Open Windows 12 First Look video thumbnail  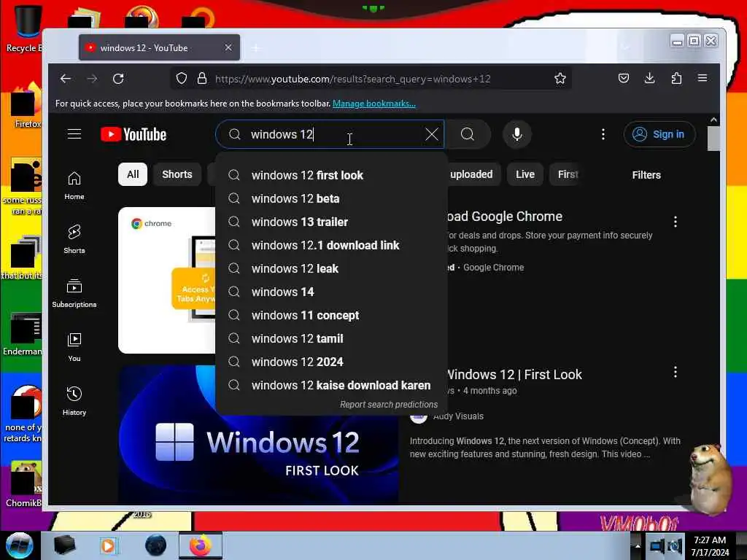point(259,435)
